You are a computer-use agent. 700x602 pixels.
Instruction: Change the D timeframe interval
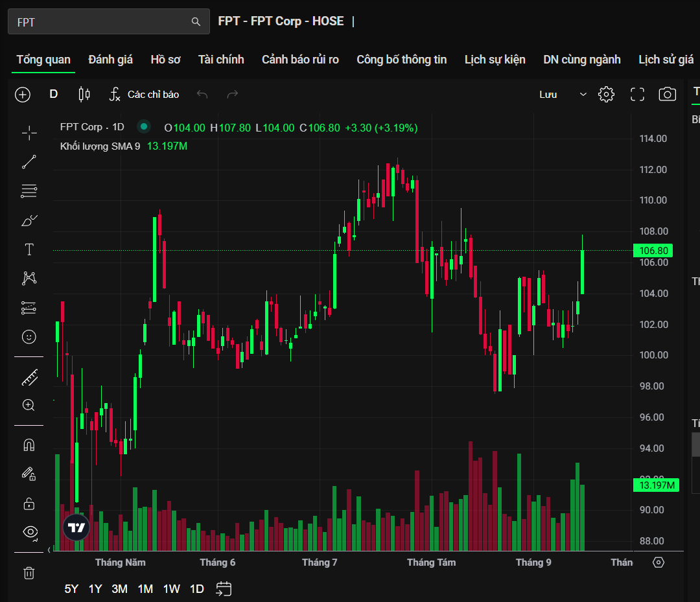(x=54, y=94)
